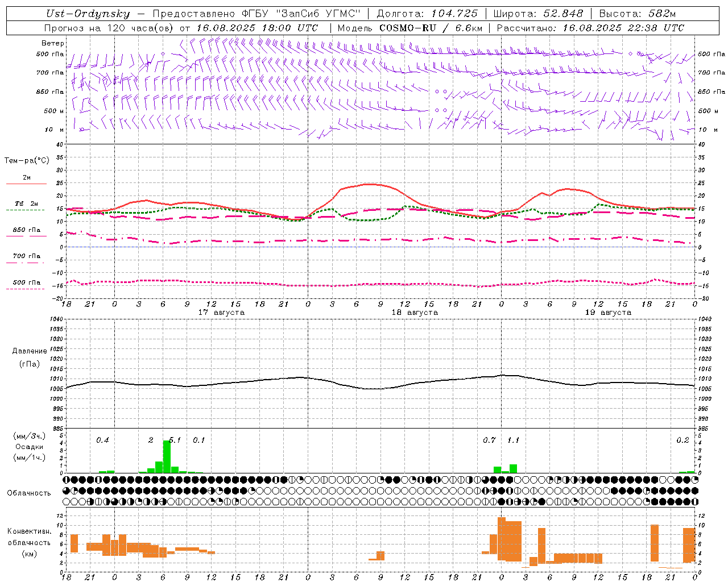Click the 'Предоставлено ФГБУ ЗапСиб УГМС' text
728x582 pixels.
[x=257, y=14]
